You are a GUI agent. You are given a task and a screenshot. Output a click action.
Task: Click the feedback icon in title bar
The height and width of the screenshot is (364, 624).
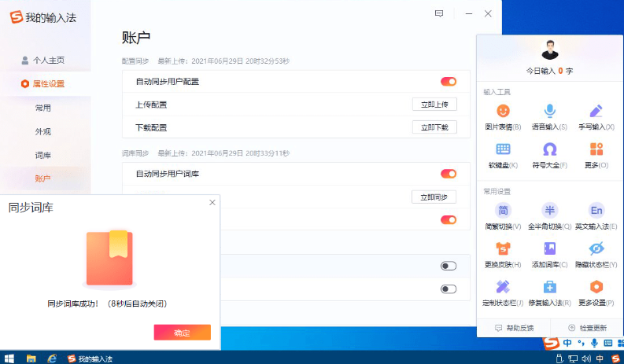tap(439, 13)
